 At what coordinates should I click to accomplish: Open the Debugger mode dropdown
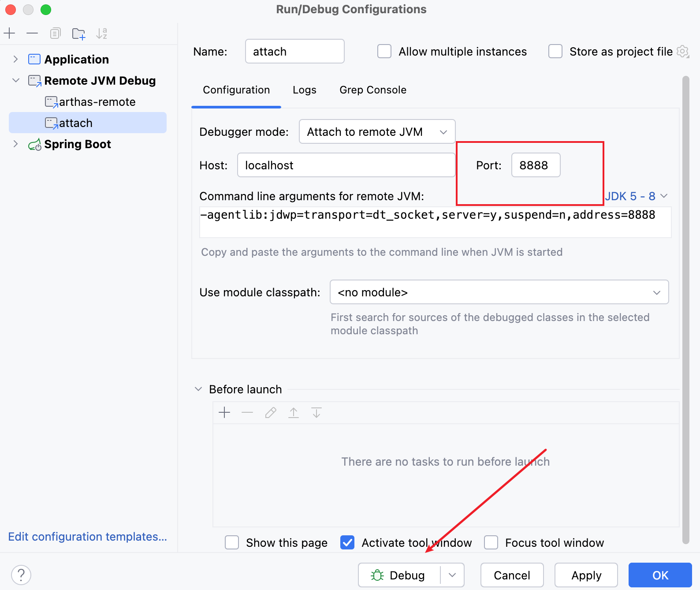377,131
